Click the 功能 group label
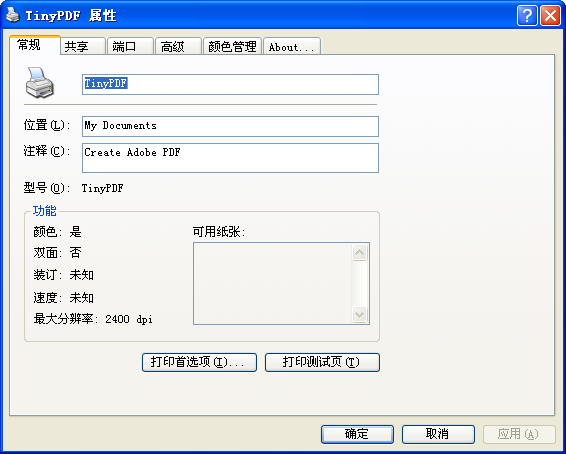Screen dimensions: 566x454 44,210
